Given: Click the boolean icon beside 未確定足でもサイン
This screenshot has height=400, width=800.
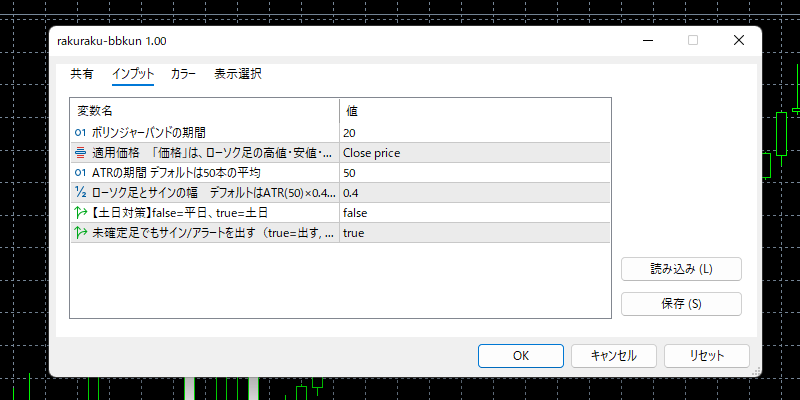Looking at the screenshot, I should point(81,233).
